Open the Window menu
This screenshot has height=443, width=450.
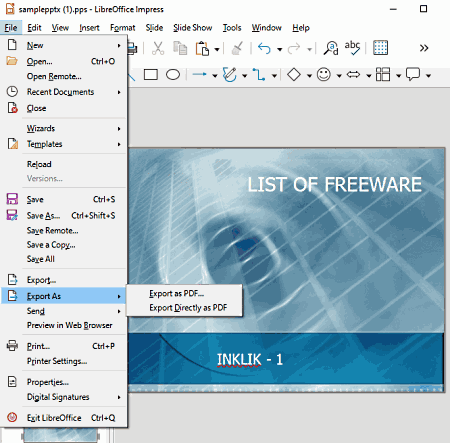pos(267,28)
